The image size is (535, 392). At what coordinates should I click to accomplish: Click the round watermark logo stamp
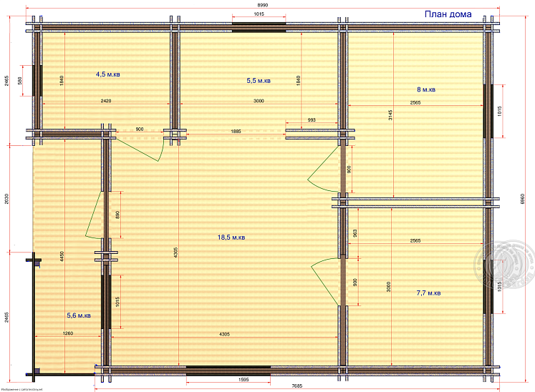pos(503,263)
